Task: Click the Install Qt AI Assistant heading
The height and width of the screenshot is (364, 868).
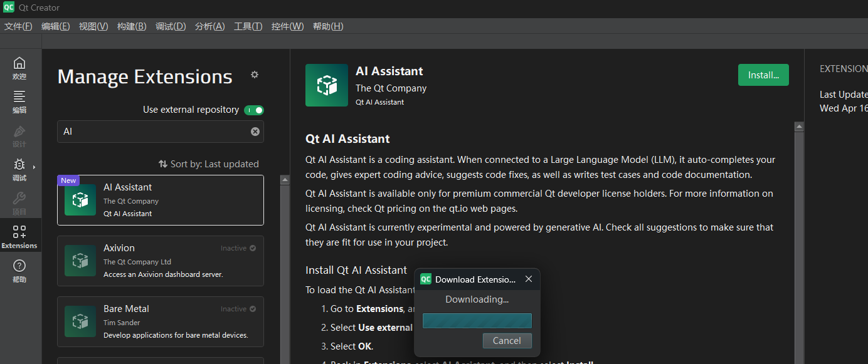Action: (x=356, y=270)
